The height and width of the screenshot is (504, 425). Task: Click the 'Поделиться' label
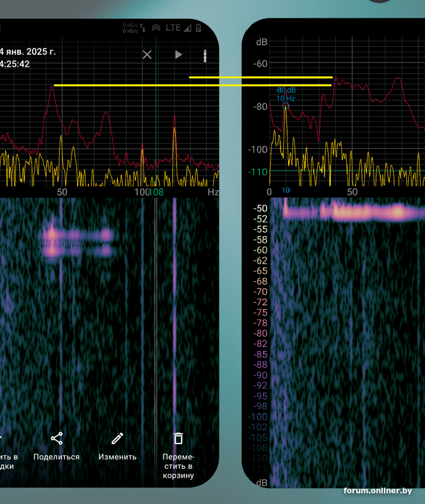tap(57, 457)
